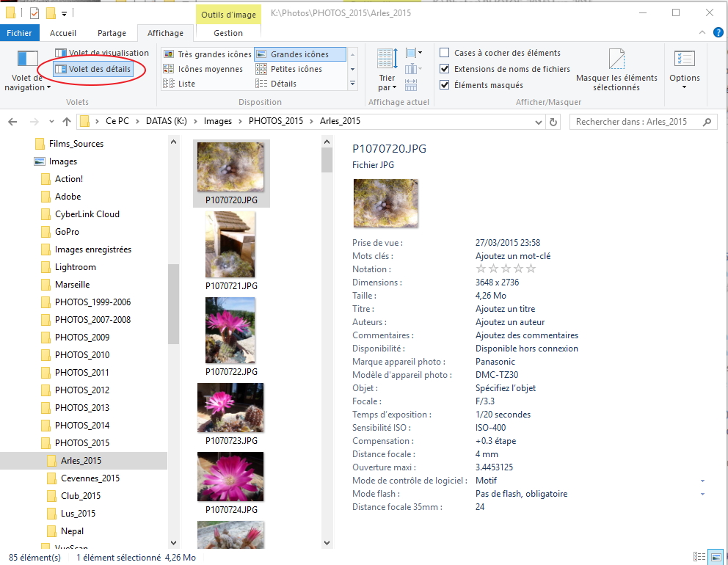Open the Fichier menu tab
This screenshot has width=728, height=565.
point(20,33)
